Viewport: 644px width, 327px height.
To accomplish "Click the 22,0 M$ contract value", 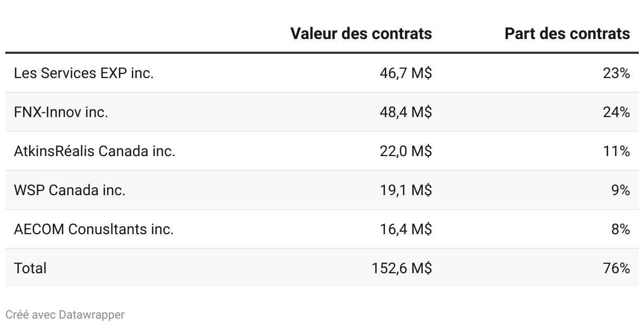I will click(x=405, y=151).
